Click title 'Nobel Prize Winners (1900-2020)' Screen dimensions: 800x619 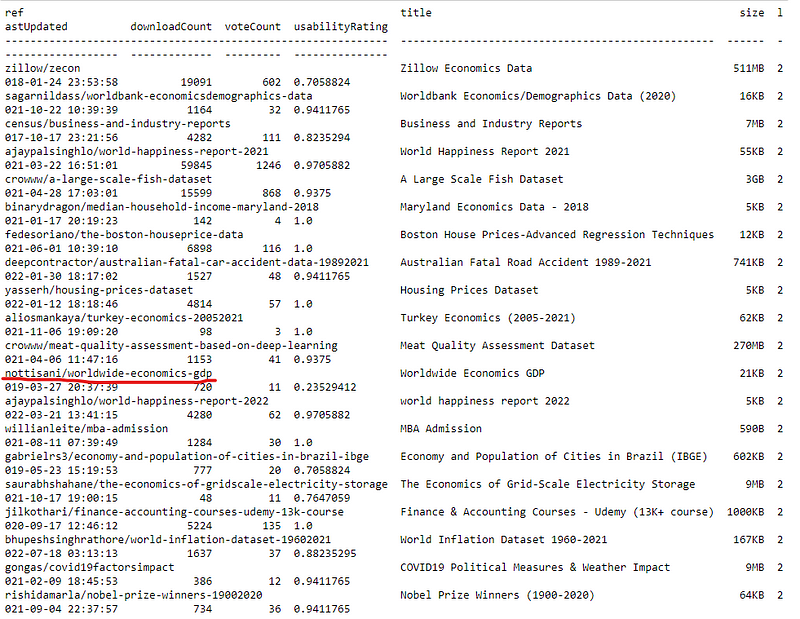pos(497,595)
